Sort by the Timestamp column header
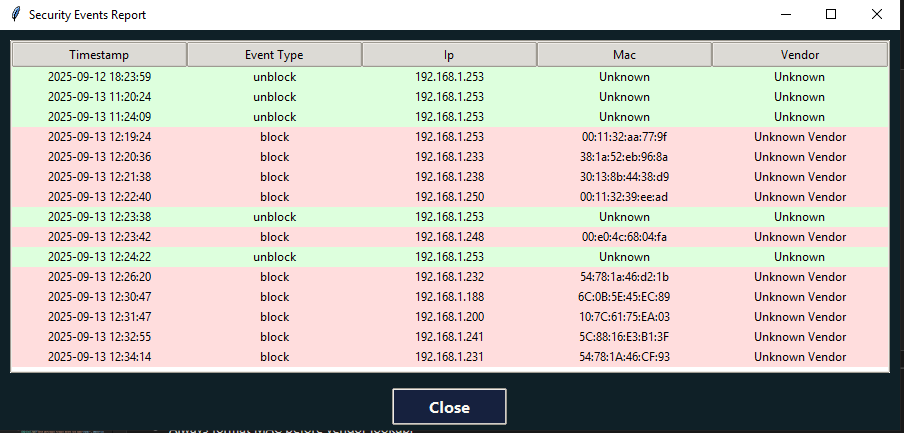Viewport: 904px width, 433px height. tap(98, 55)
